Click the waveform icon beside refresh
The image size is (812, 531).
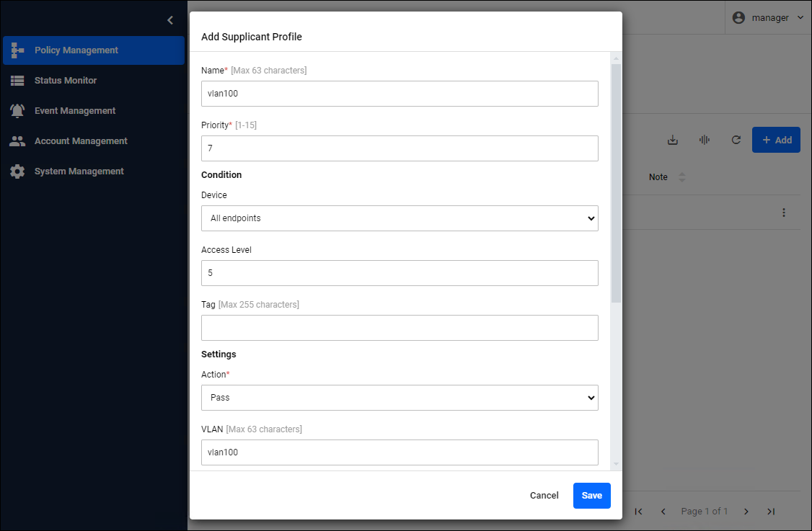coord(705,140)
